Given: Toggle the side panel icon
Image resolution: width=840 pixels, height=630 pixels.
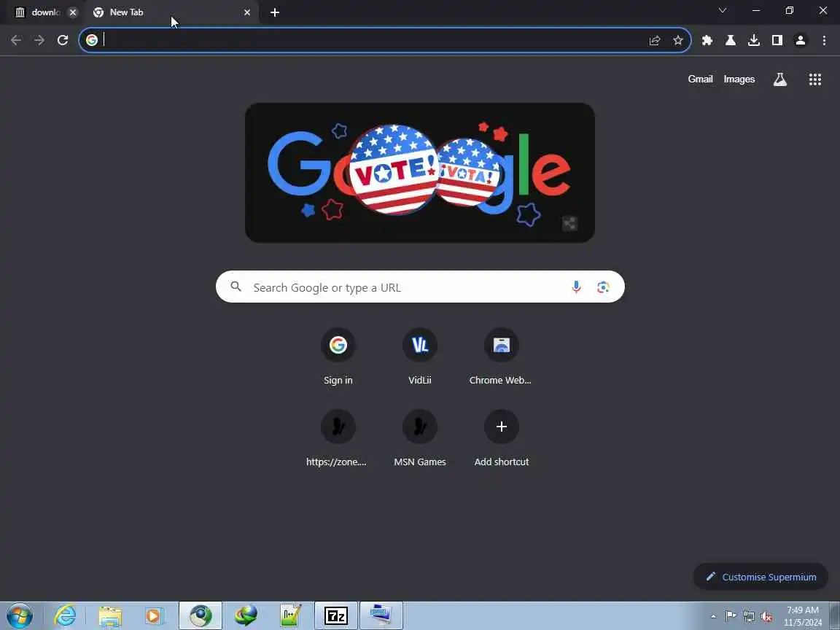Looking at the screenshot, I should tap(777, 40).
